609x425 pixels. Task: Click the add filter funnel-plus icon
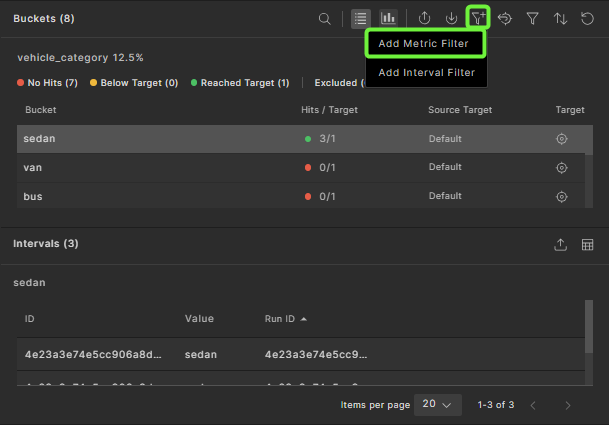479,18
